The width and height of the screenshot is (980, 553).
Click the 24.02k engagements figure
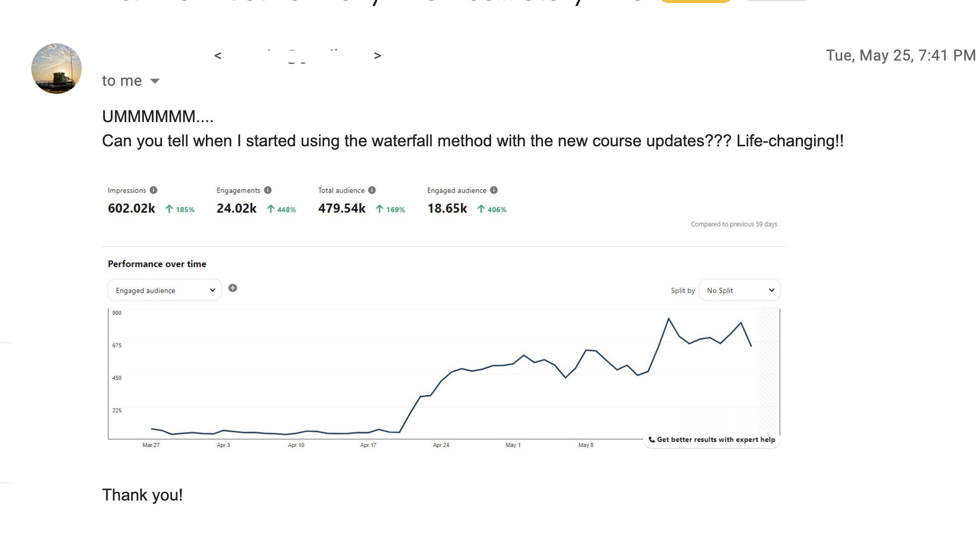237,208
